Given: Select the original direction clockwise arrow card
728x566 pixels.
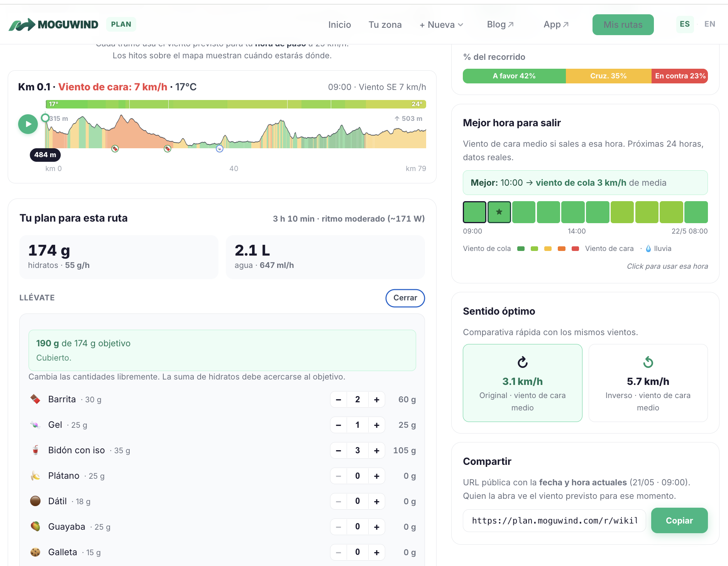Looking at the screenshot, I should point(522,383).
